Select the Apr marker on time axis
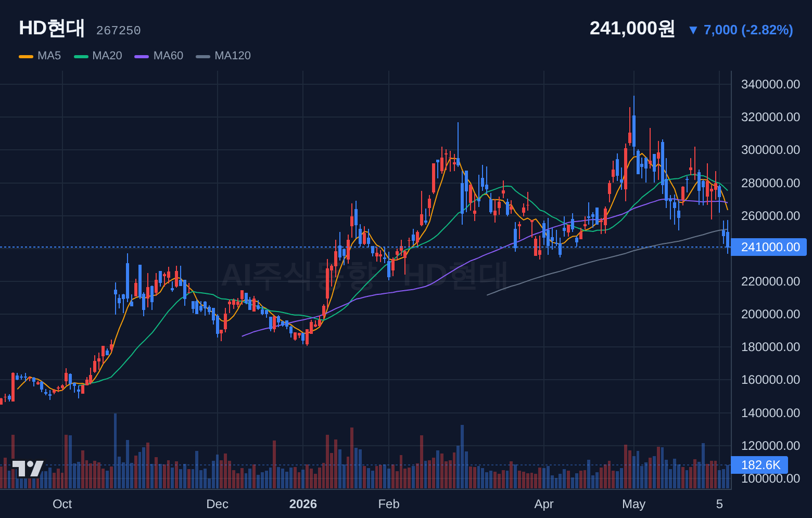The width and height of the screenshot is (812, 518). click(x=544, y=504)
